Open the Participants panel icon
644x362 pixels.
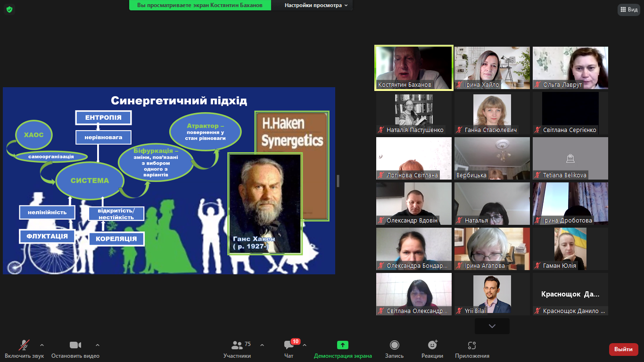(x=237, y=345)
